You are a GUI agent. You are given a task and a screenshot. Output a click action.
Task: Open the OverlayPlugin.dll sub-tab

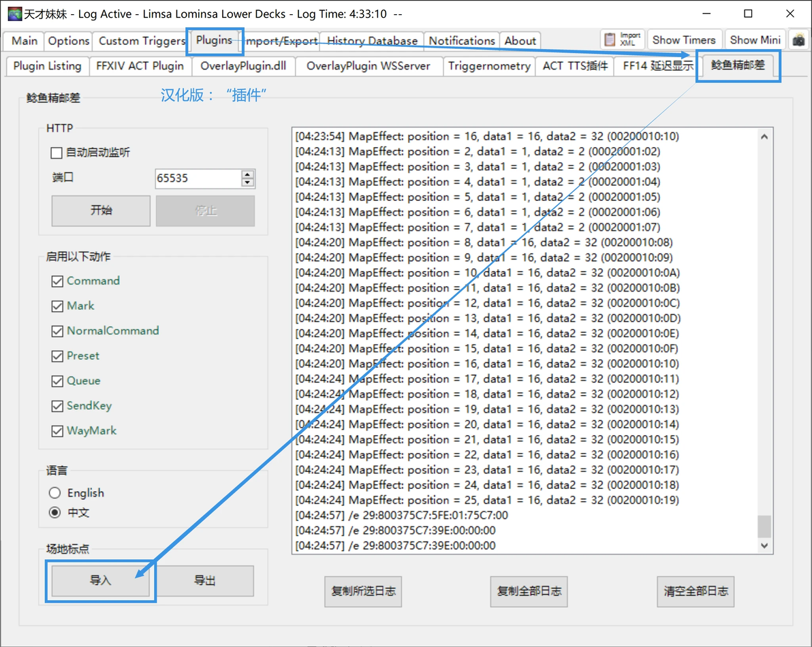243,66
